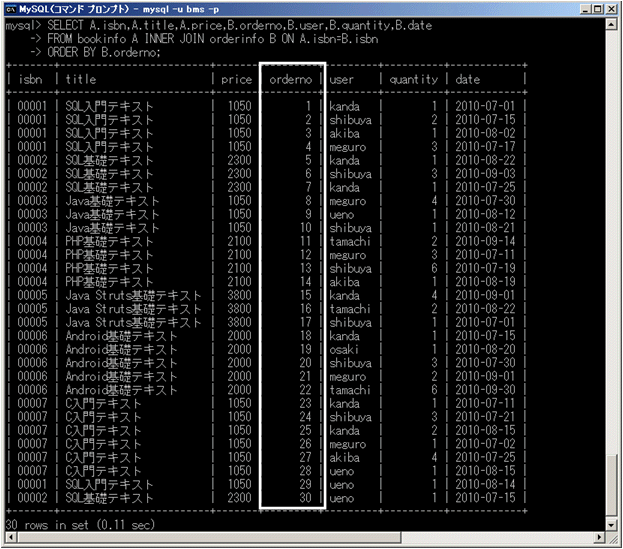Minimize the MySQL command prompt window
Image resolution: width=623 pixels, height=549 pixels.
585,9
